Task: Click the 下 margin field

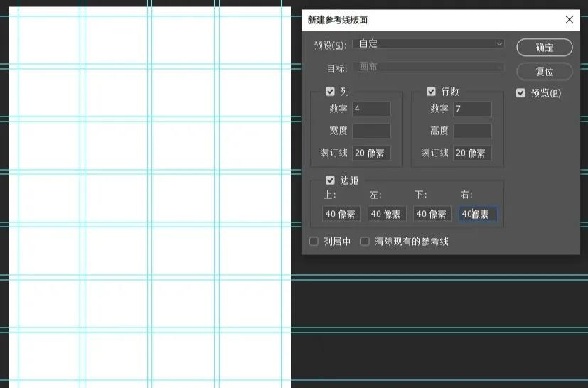Action: [x=432, y=214]
